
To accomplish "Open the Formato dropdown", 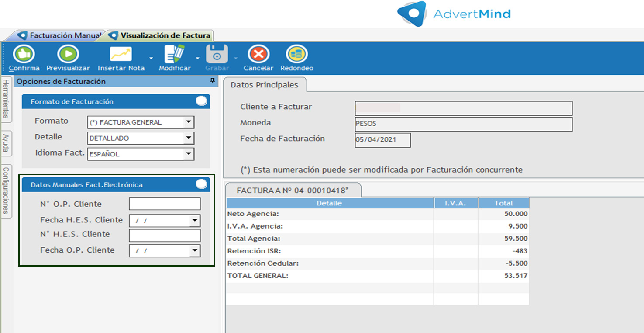I will (x=189, y=122).
